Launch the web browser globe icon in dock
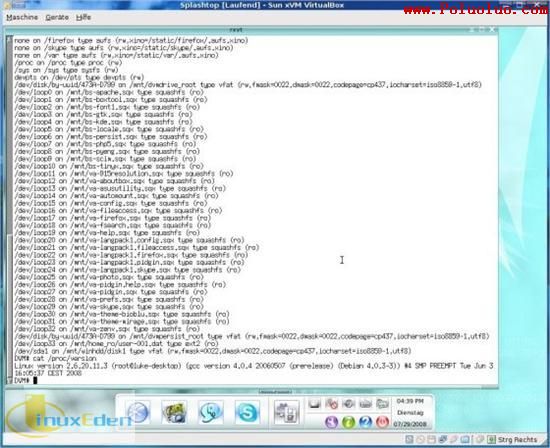 pos(138,412)
